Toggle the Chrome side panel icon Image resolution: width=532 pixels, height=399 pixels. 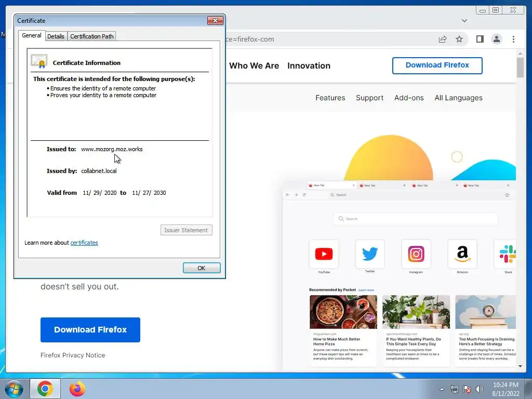480,39
